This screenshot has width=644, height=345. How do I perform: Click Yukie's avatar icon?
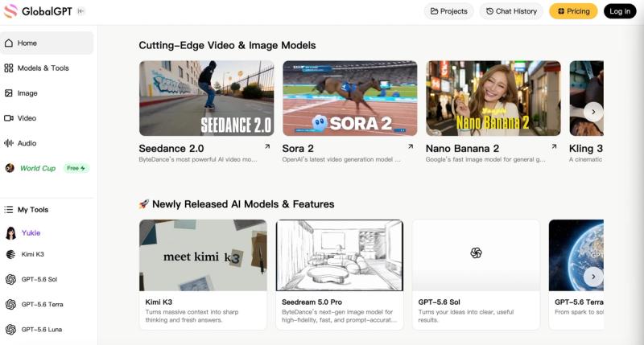(x=10, y=233)
